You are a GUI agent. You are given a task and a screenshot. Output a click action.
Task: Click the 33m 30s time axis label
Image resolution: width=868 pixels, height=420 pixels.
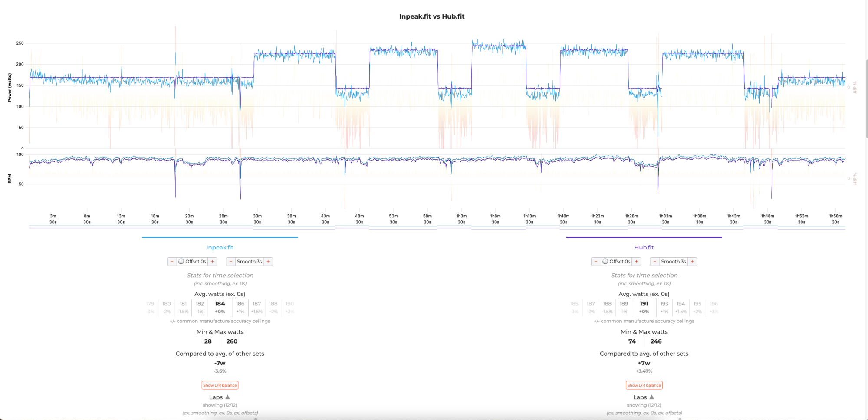tap(257, 219)
